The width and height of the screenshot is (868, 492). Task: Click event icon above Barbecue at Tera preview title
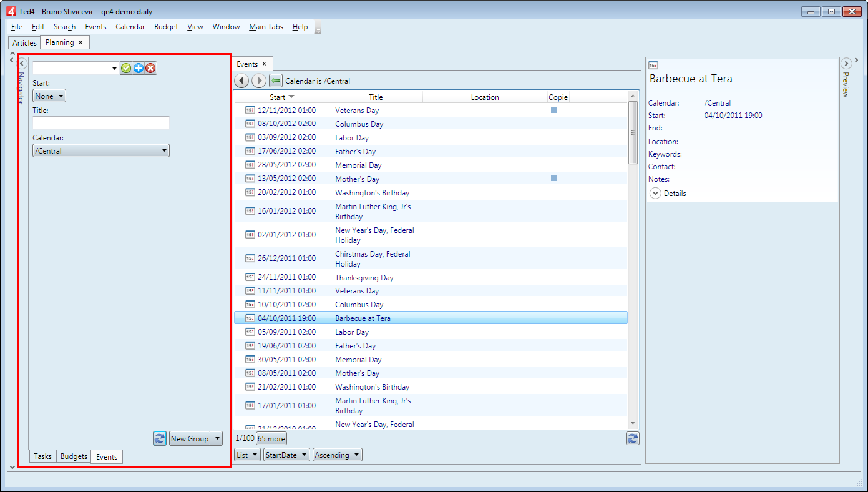pos(653,65)
